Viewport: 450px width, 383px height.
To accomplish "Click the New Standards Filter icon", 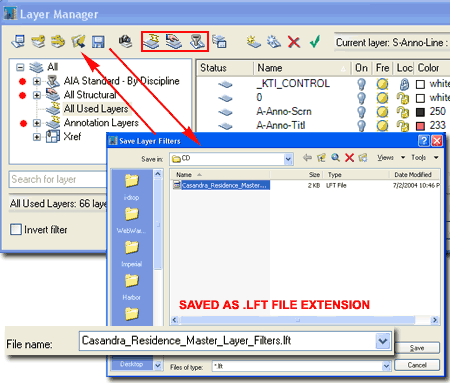I will (197, 42).
